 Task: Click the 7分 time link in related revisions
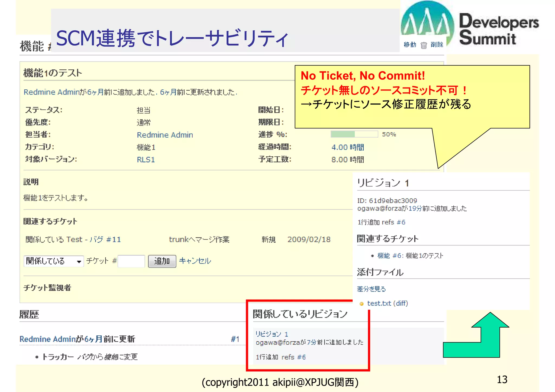click(x=311, y=342)
